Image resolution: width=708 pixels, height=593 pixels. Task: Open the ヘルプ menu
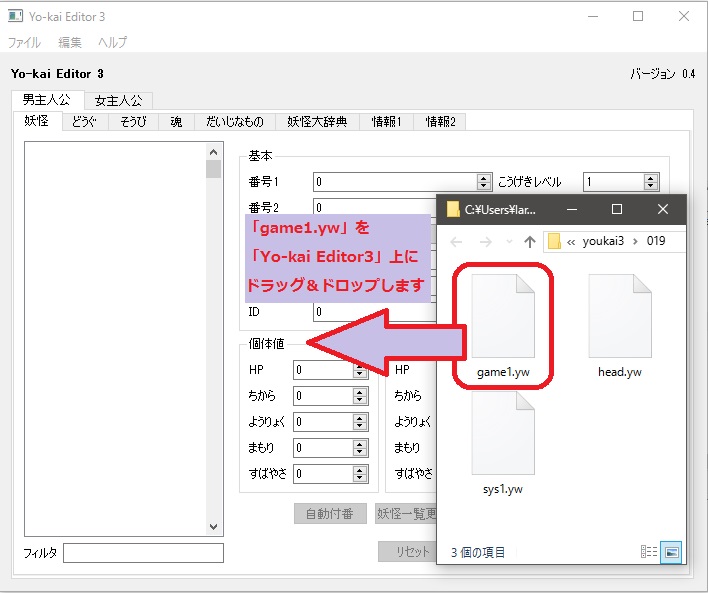(112, 42)
